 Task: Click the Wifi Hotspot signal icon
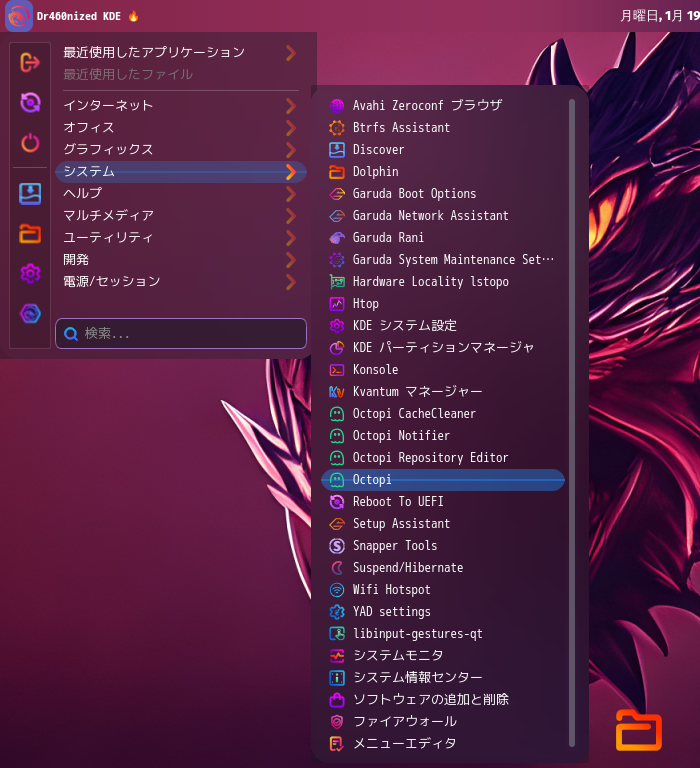pos(337,590)
